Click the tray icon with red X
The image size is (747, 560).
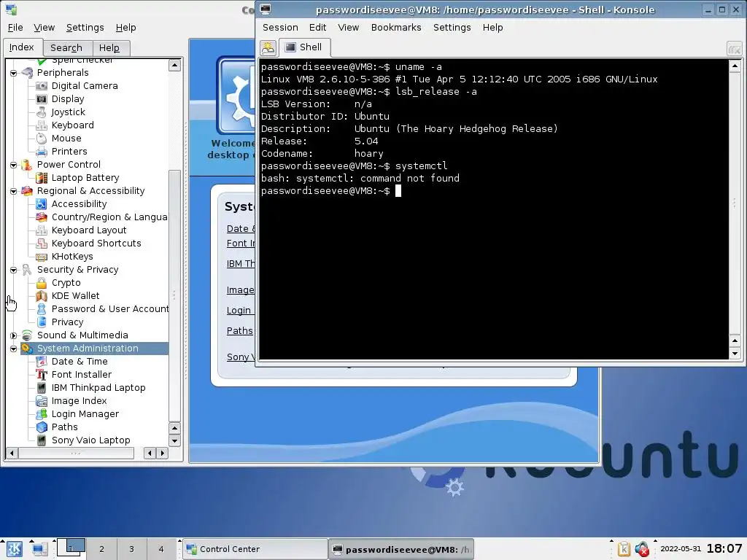coord(642,549)
